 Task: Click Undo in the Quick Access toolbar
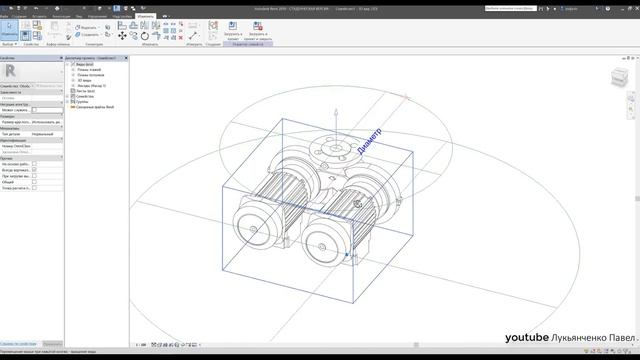click(x=36, y=8)
